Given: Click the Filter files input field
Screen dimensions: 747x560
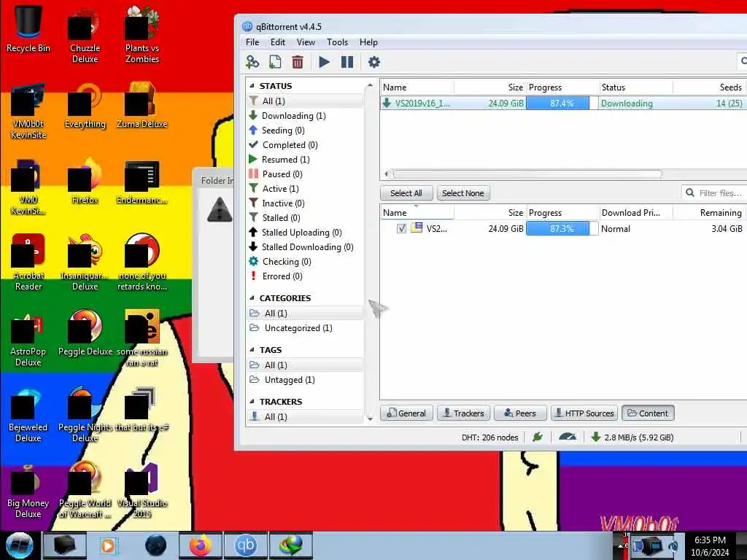Looking at the screenshot, I should point(715,192).
